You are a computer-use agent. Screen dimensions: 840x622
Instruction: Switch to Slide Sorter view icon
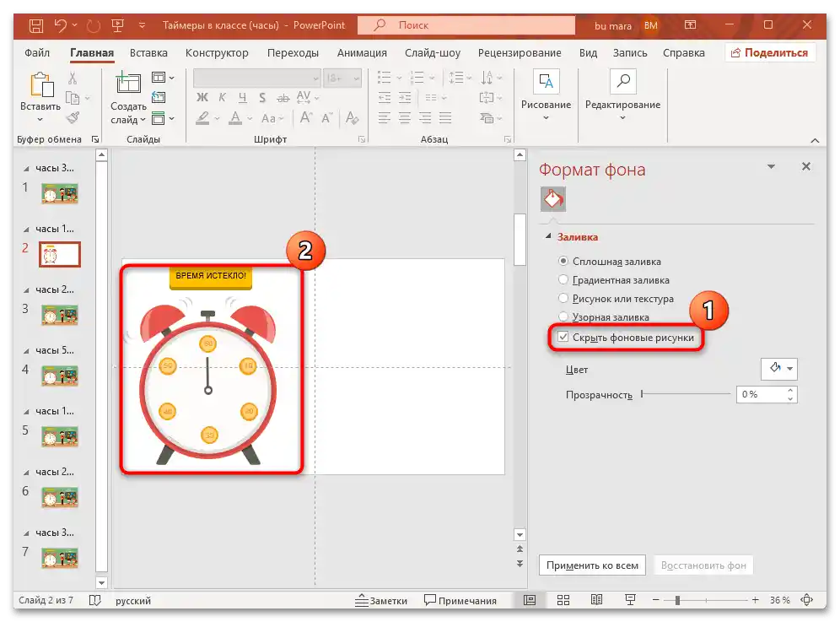pos(563,600)
